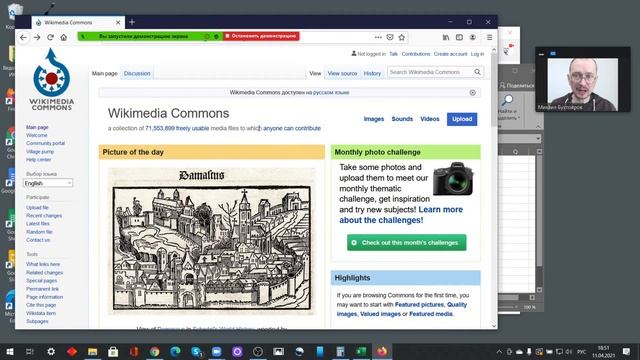Open File Explorer on the taskbar
Image resolution: width=640 pixels, height=360 pixels.
93,351
